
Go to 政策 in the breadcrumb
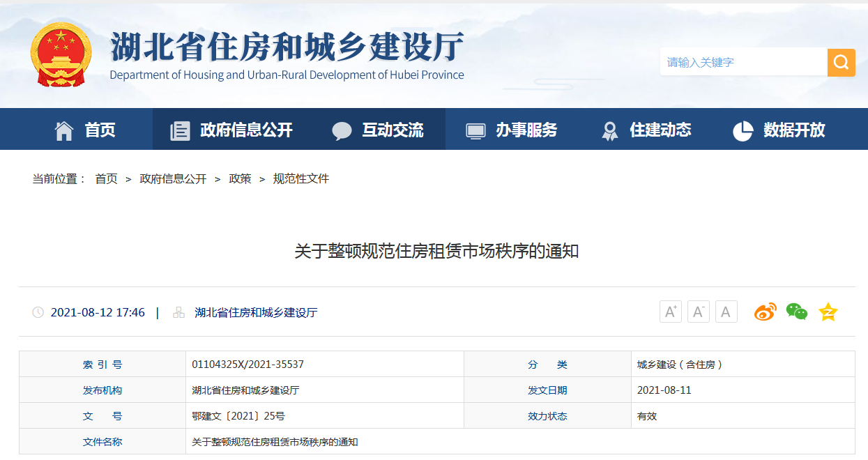pyautogui.click(x=240, y=179)
